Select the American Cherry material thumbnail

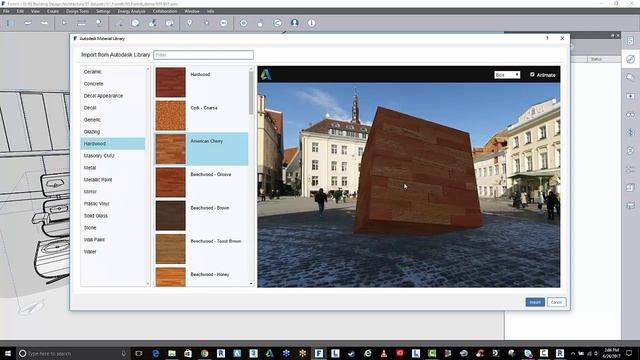coord(170,149)
